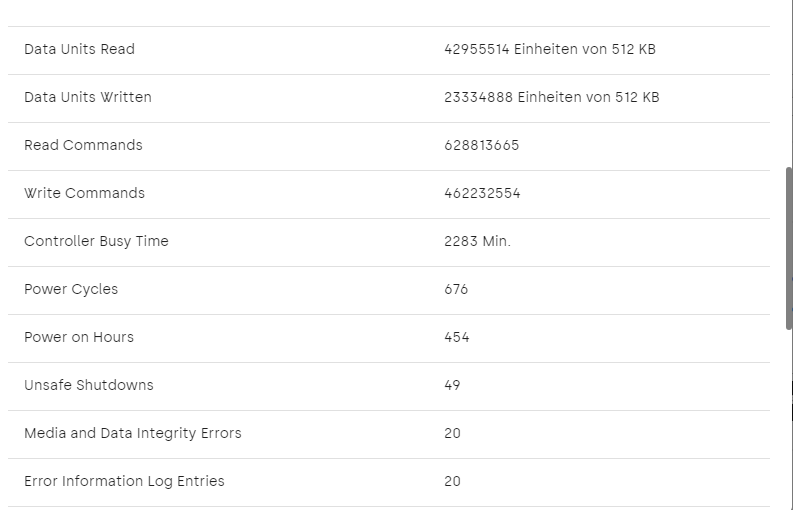The image size is (793, 510).
Task: Select Error Information Log Entries label
Action: 124,481
